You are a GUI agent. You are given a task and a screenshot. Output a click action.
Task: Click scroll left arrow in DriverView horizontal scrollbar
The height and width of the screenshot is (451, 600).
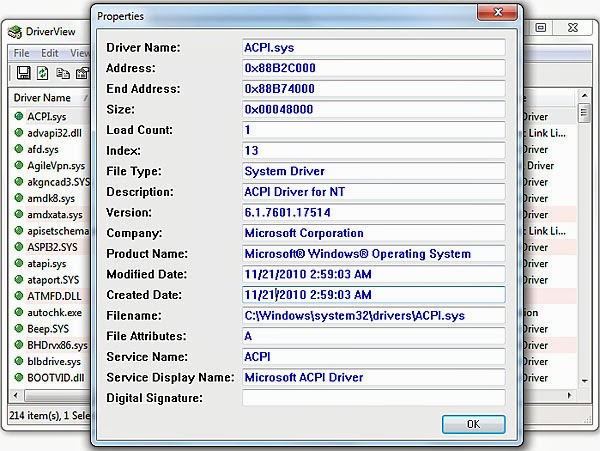16,395
